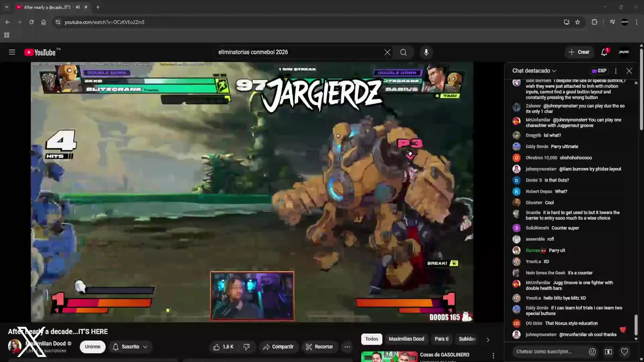The image size is (644, 362).
Task: Click the video title After nearly a decade
Action: click(58, 332)
